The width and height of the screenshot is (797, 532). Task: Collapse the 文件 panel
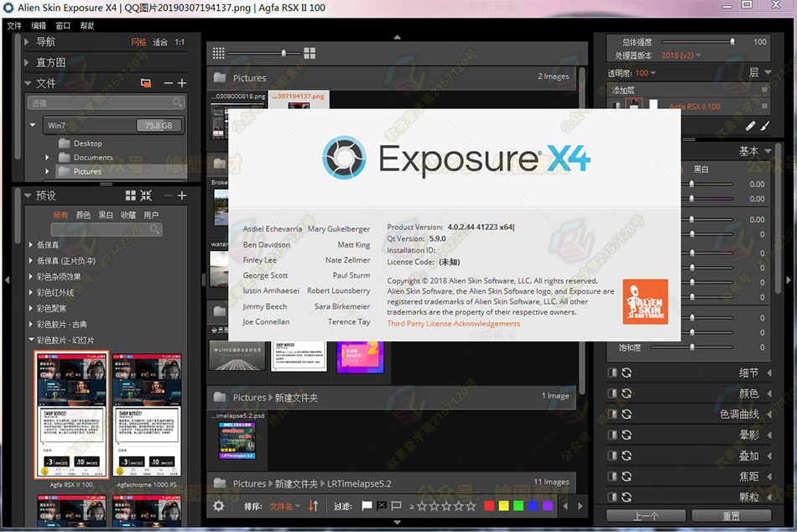[x=28, y=83]
